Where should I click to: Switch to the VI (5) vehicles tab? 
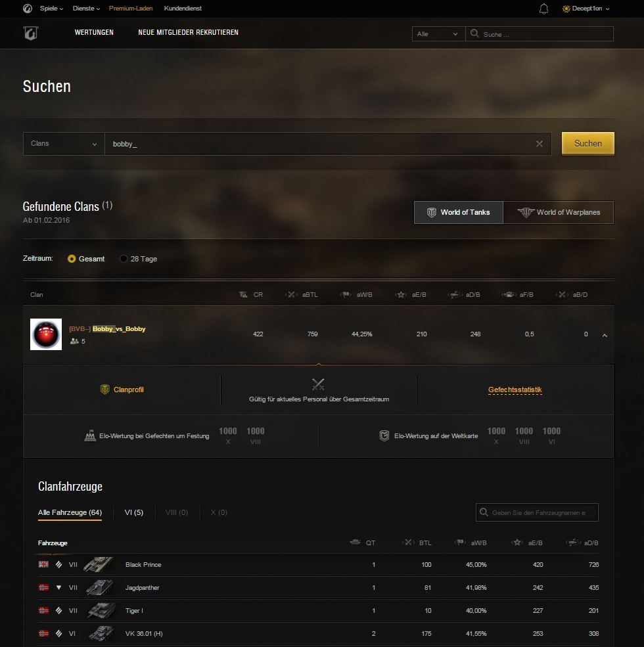[x=134, y=512]
